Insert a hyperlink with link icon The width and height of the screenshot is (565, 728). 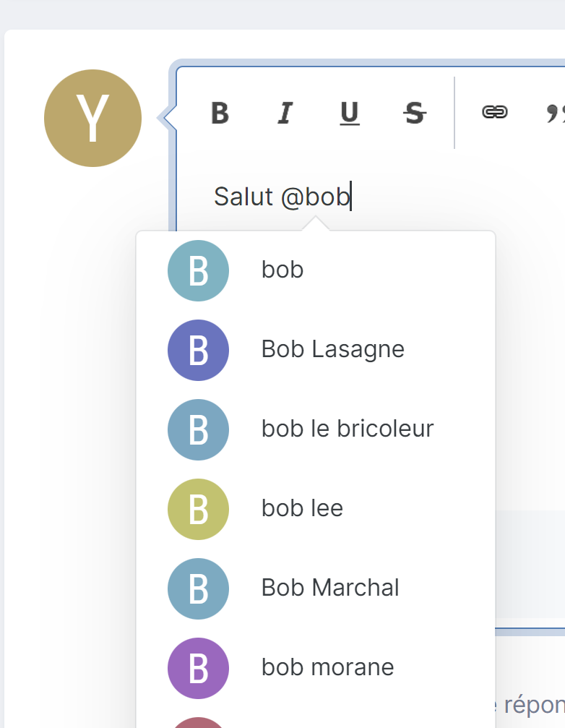495,112
